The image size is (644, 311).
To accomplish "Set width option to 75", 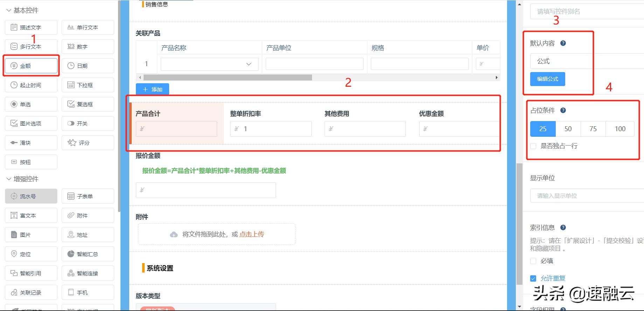I will pos(593,129).
